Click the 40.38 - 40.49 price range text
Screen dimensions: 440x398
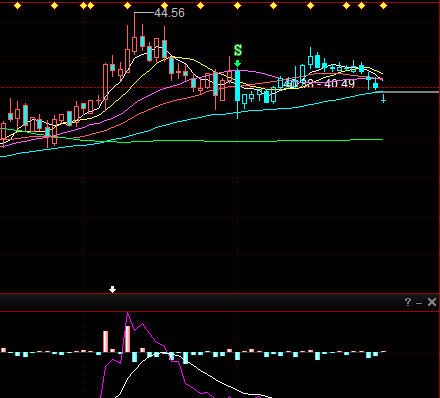coord(320,83)
